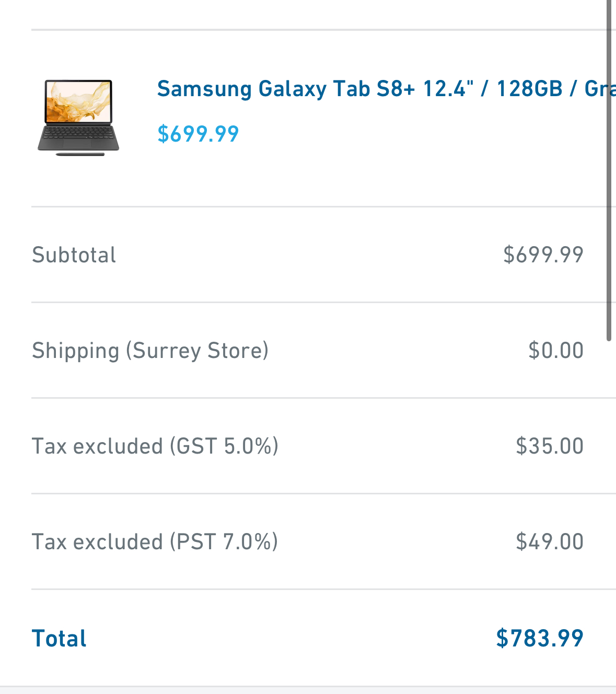Click the $49.00 PST amount
Image resolution: width=616 pixels, height=694 pixels.
(x=550, y=542)
